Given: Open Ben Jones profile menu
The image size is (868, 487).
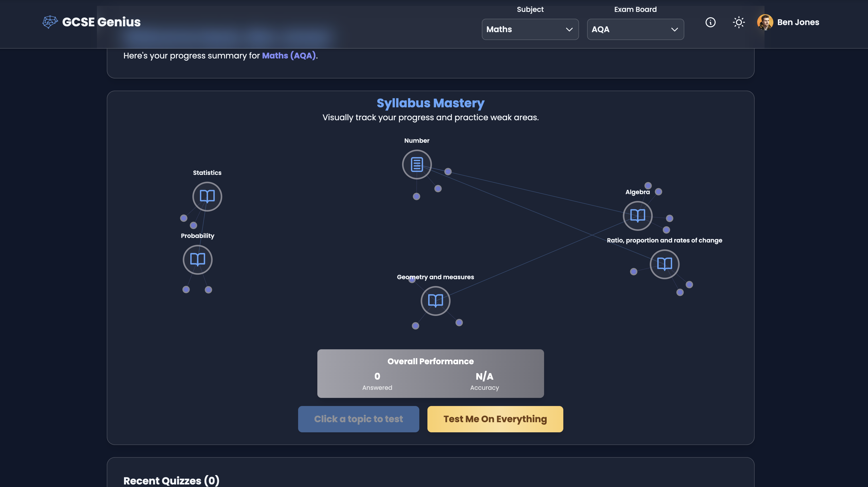Looking at the screenshot, I should click(x=798, y=22).
